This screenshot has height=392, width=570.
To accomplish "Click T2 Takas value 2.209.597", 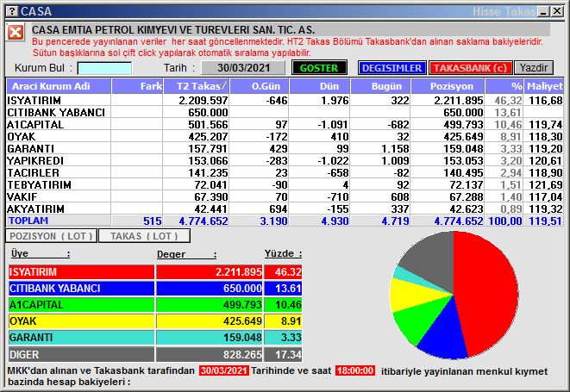I will pos(204,100).
